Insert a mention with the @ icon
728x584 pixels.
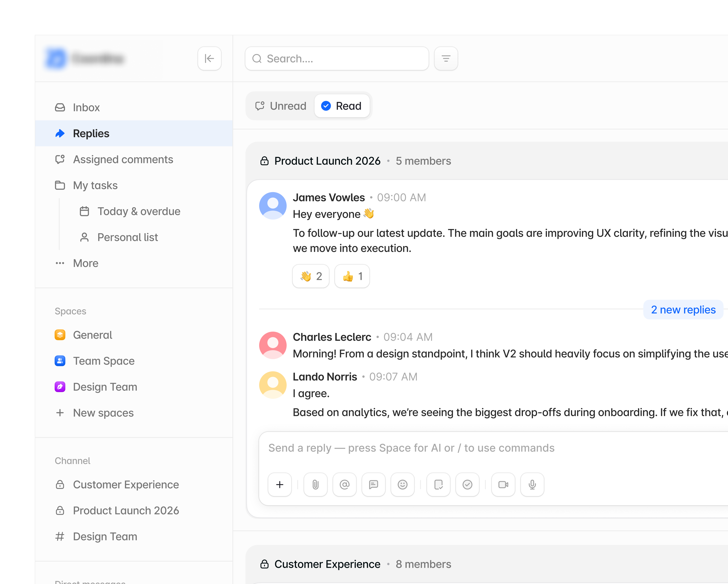[x=344, y=485]
